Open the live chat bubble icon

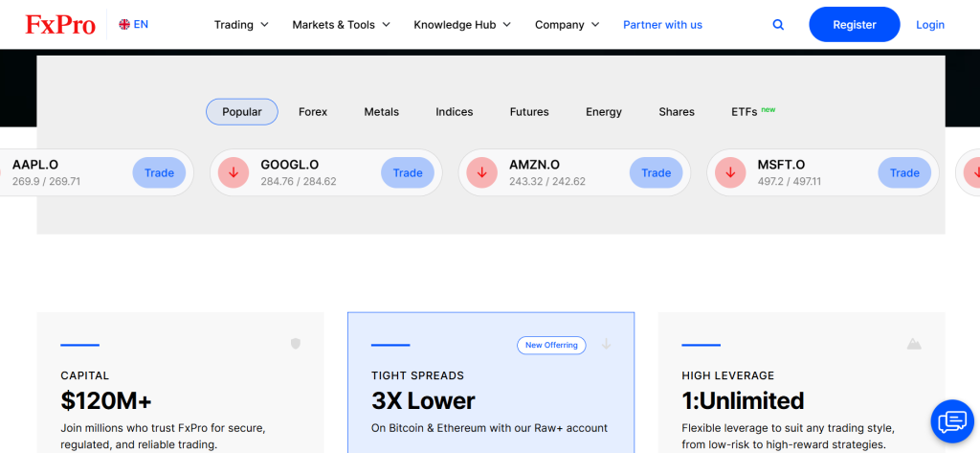click(952, 421)
